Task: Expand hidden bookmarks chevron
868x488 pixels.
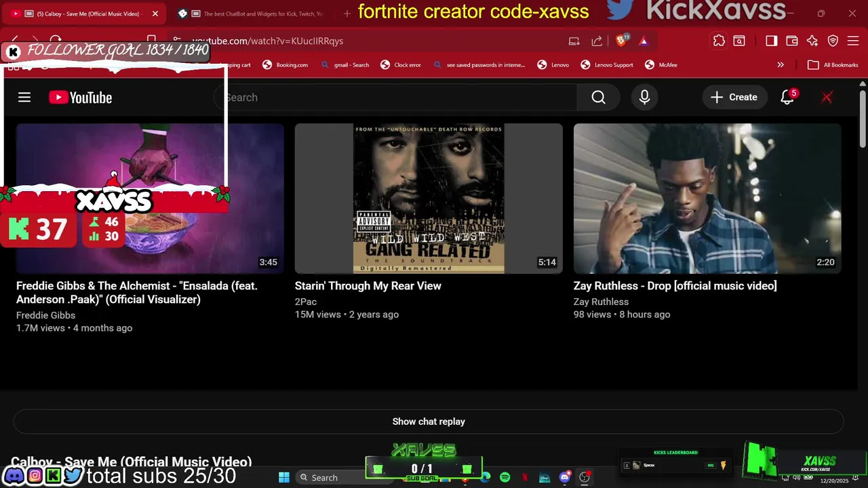Action: (x=781, y=65)
